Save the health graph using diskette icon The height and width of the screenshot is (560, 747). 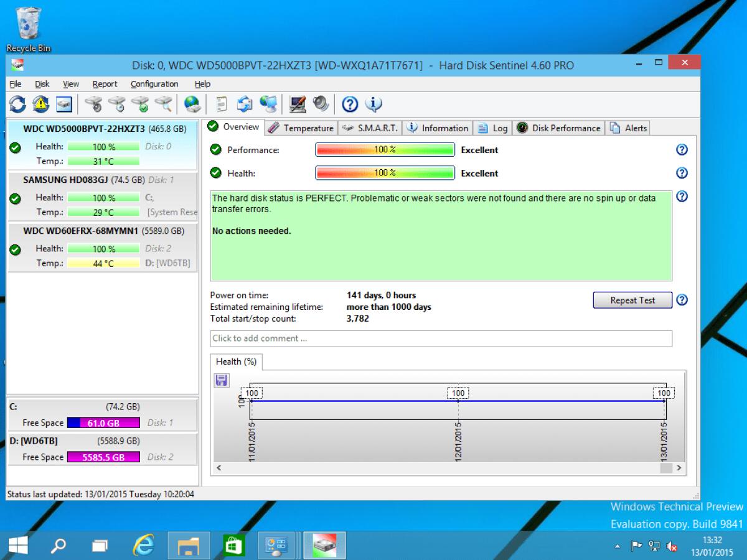pyautogui.click(x=221, y=380)
